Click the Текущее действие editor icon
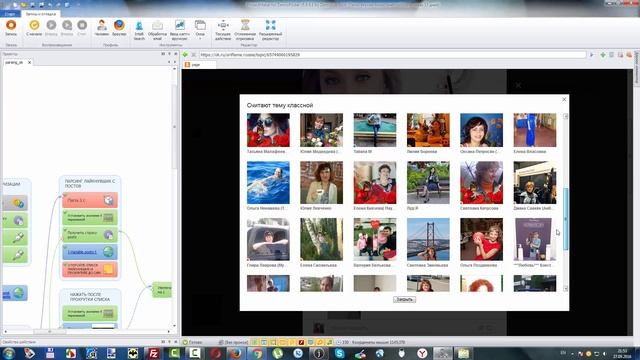The height and width of the screenshot is (360, 640). (223, 30)
